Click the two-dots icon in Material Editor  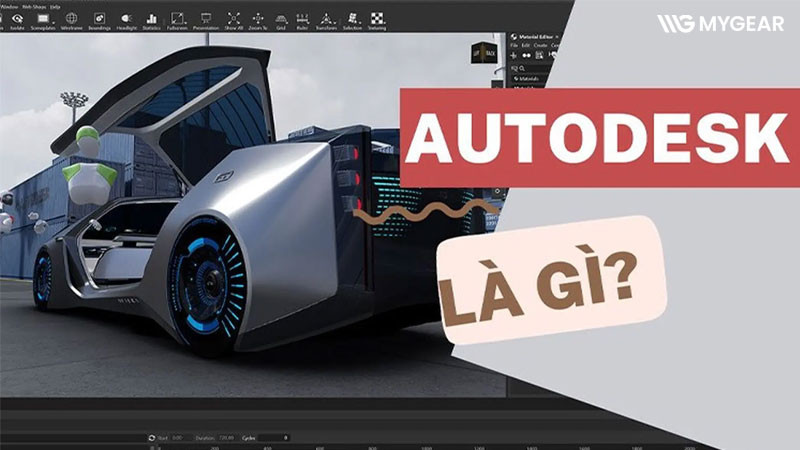[x=526, y=55]
